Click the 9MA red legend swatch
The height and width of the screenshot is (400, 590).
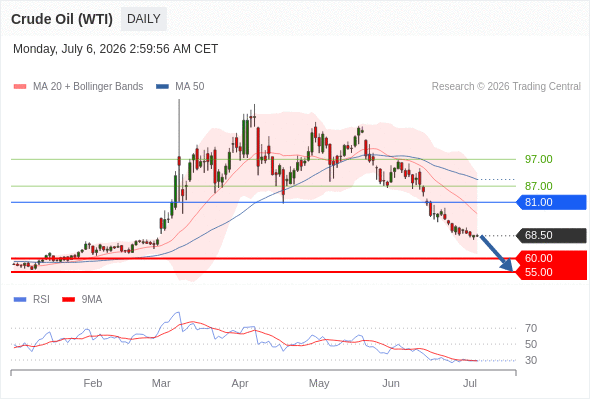pos(68,300)
